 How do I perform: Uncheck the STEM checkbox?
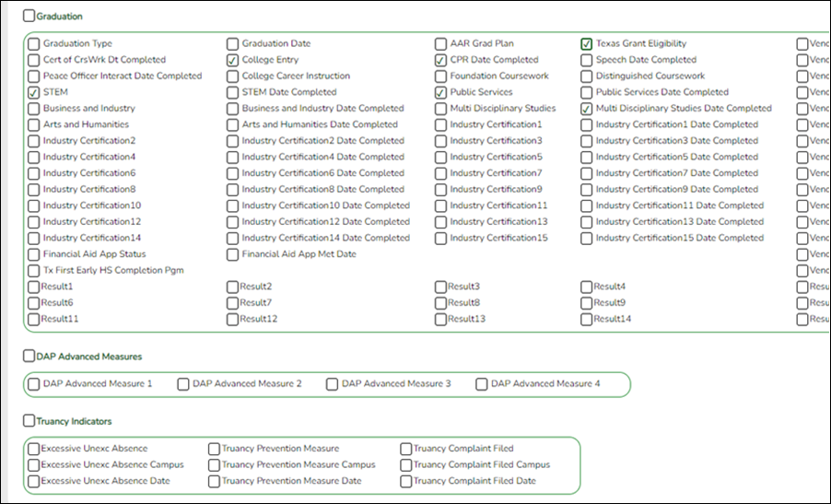coord(34,93)
